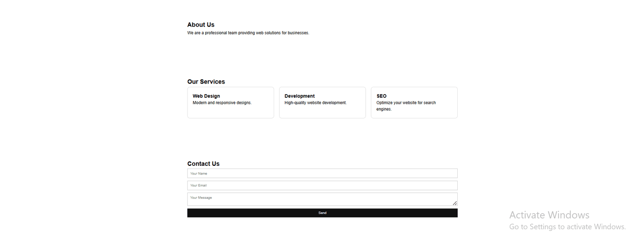The height and width of the screenshot is (236, 644).
Task: Open the Development service card
Action: [322, 102]
